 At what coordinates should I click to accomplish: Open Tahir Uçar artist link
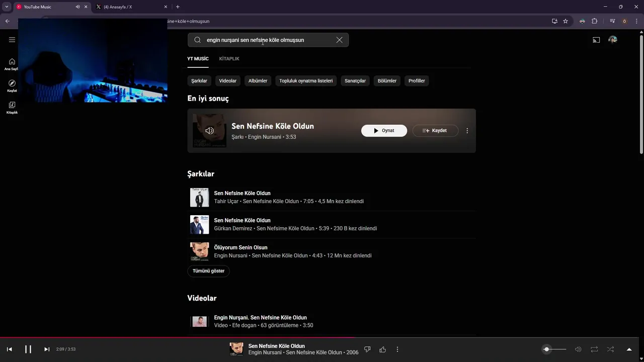(x=226, y=201)
